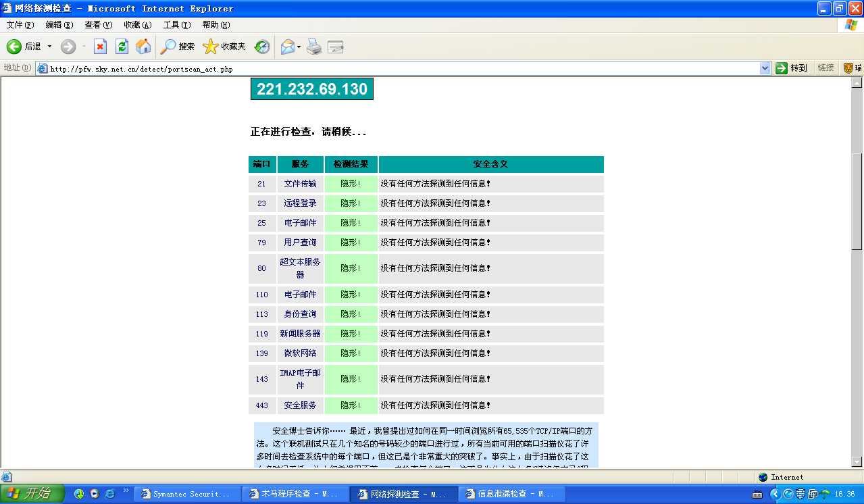
Task: Click the History icon in toolbar
Action: coord(262,47)
